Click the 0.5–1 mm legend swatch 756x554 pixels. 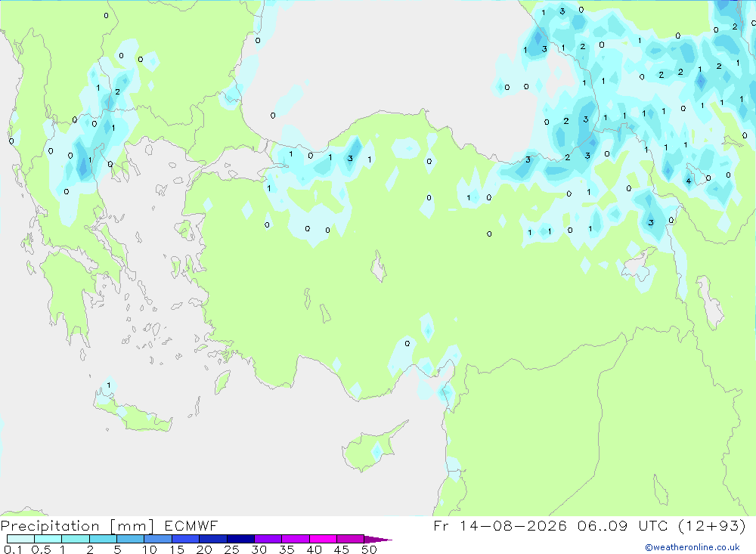tap(48, 539)
